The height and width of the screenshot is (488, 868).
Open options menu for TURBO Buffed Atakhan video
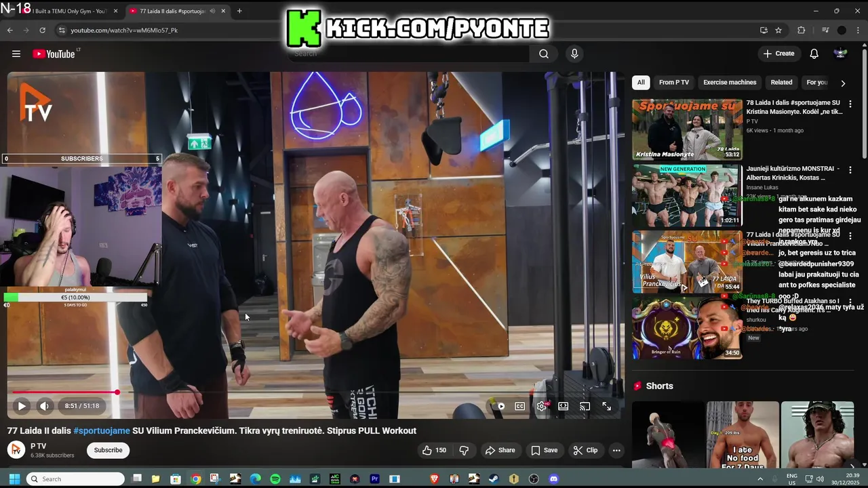pyautogui.click(x=850, y=302)
